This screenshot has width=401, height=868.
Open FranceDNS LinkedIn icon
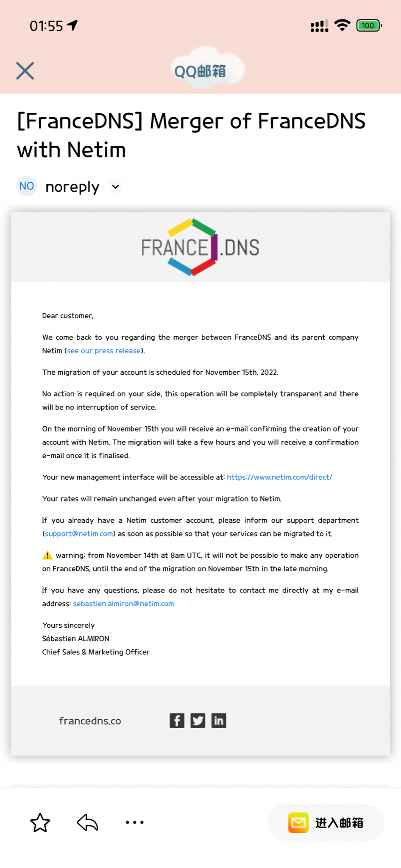click(219, 721)
